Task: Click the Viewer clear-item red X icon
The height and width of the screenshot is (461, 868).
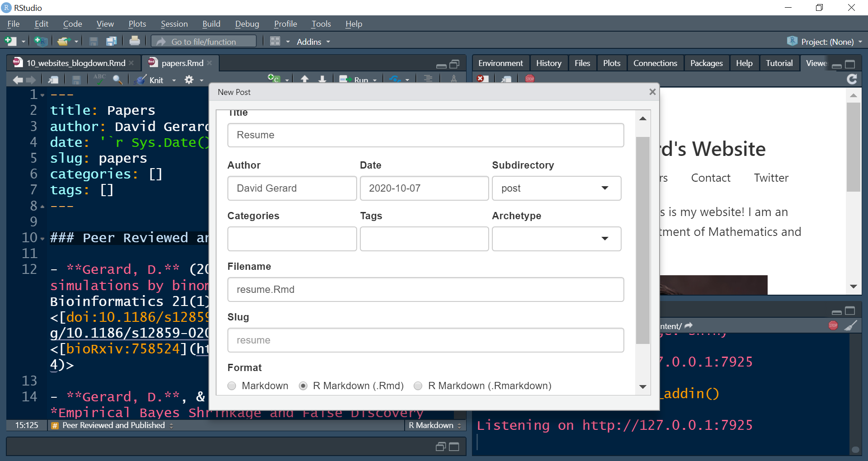Action: 482,79
